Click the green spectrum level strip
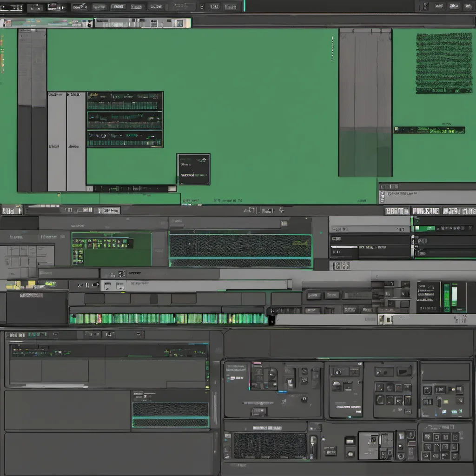The image size is (476, 476). click(168, 318)
